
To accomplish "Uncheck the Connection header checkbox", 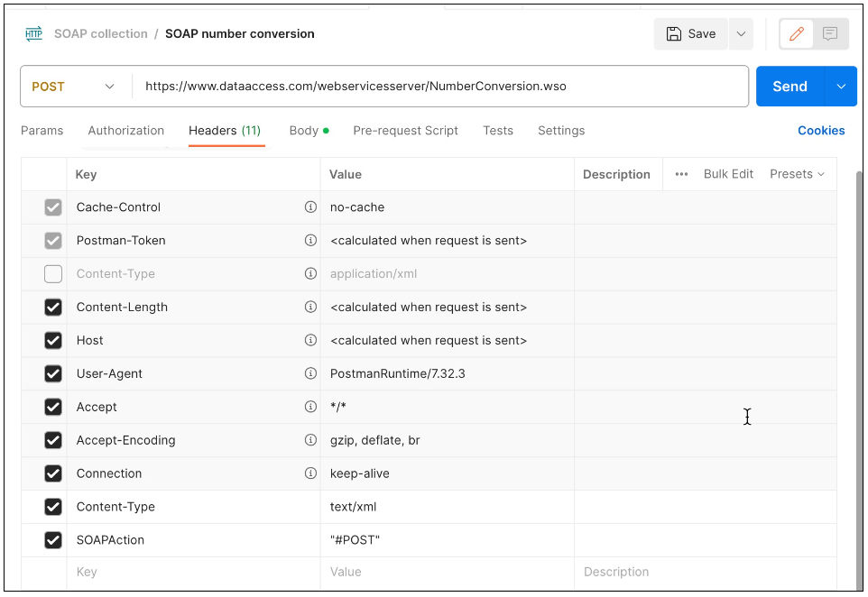I will point(53,473).
